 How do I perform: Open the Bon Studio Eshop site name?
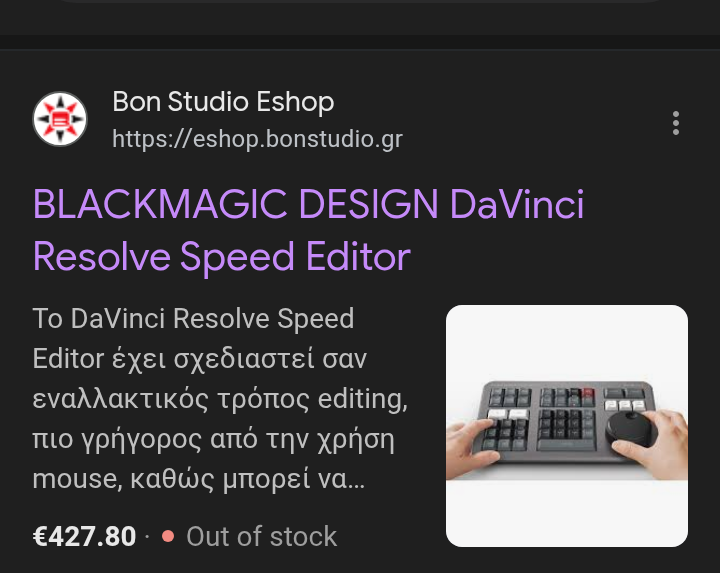(223, 101)
